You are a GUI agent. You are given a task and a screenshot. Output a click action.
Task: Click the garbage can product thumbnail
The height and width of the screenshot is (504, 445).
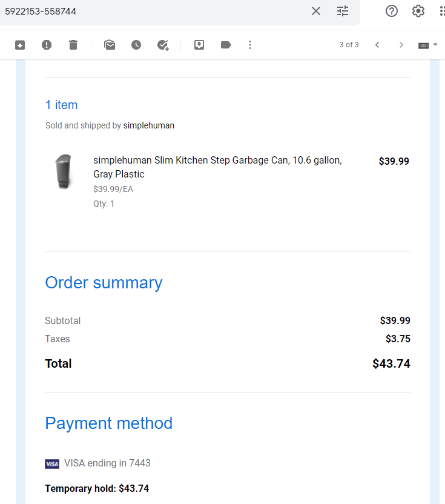tap(64, 171)
